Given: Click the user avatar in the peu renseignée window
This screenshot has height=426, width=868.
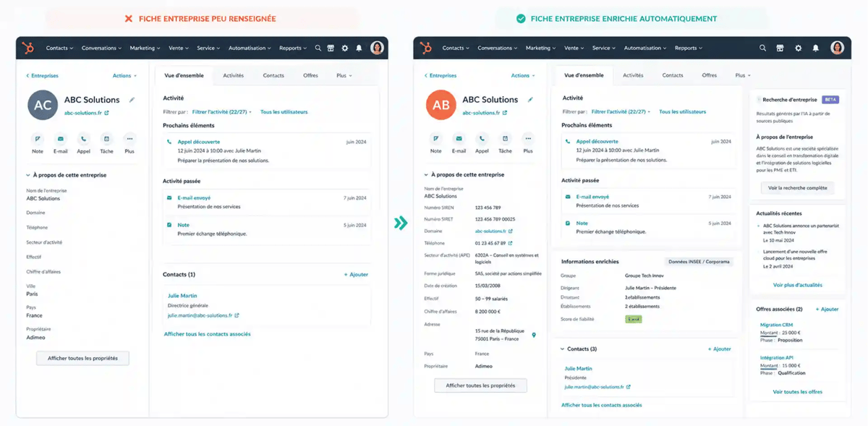Looking at the screenshot, I should point(377,48).
